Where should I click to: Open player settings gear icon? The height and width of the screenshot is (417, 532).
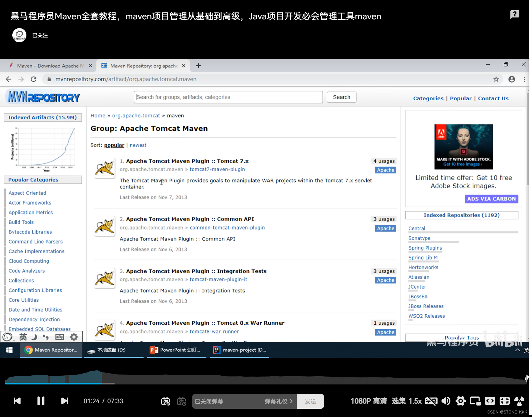pos(460,401)
